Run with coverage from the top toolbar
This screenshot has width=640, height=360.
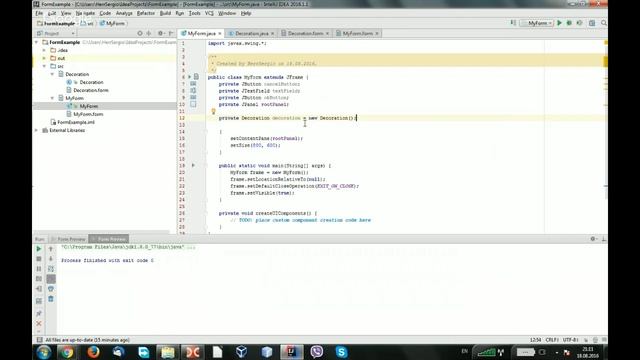click(x=579, y=23)
